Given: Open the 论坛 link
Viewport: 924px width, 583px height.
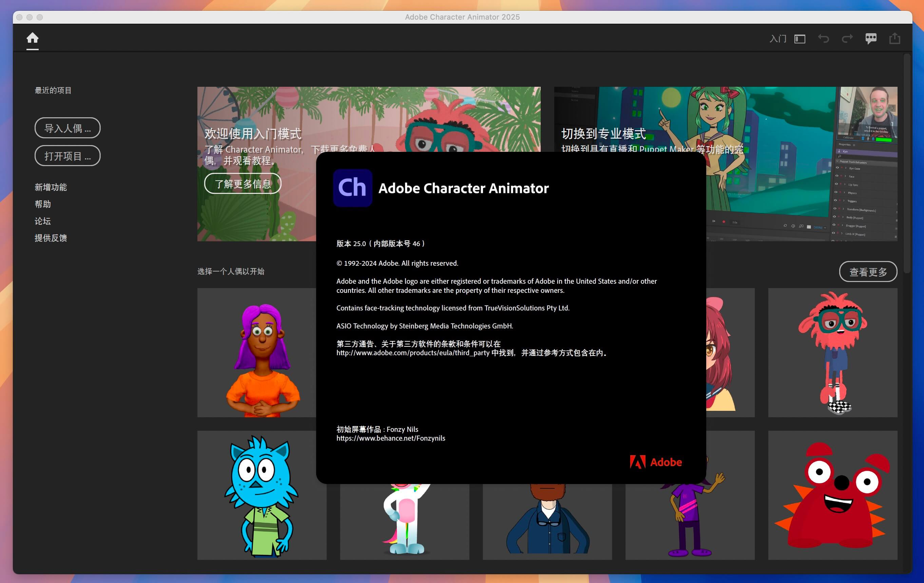Looking at the screenshot, I should click(x=43, y=221).
